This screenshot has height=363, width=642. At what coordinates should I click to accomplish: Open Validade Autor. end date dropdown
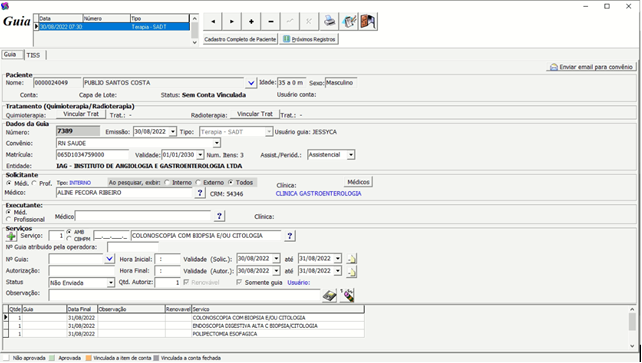[x=338, y=271]
